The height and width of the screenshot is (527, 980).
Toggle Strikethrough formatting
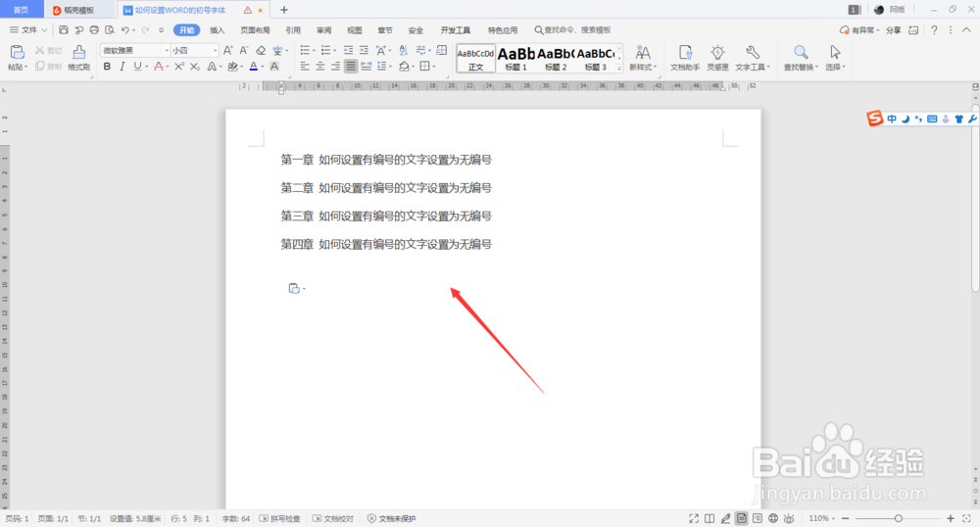(158, 67)
